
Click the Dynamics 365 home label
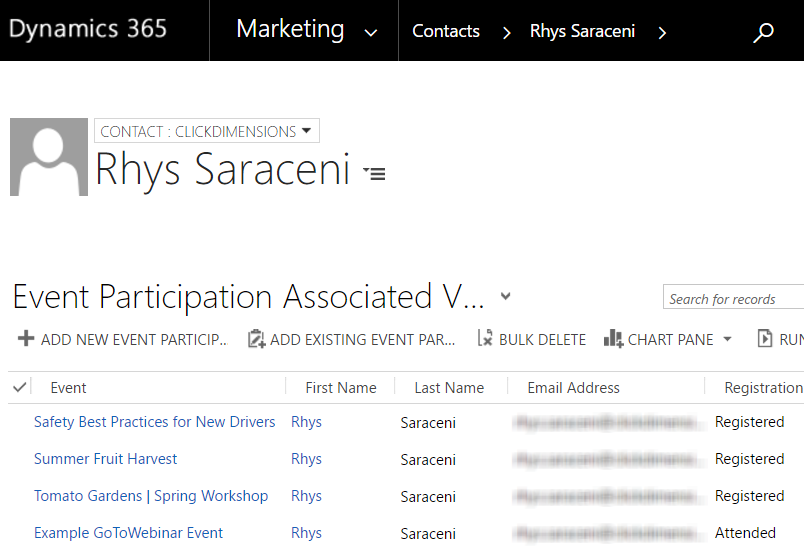(88, 29)
